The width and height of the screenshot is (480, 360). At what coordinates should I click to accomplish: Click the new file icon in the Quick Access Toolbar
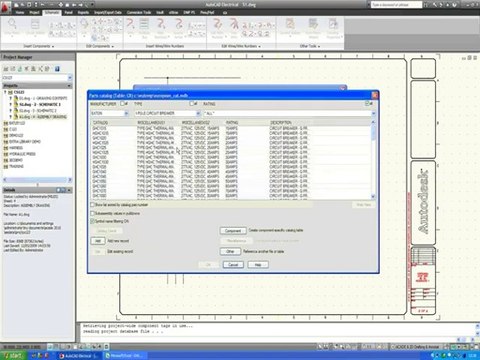(x=16, y=5)
